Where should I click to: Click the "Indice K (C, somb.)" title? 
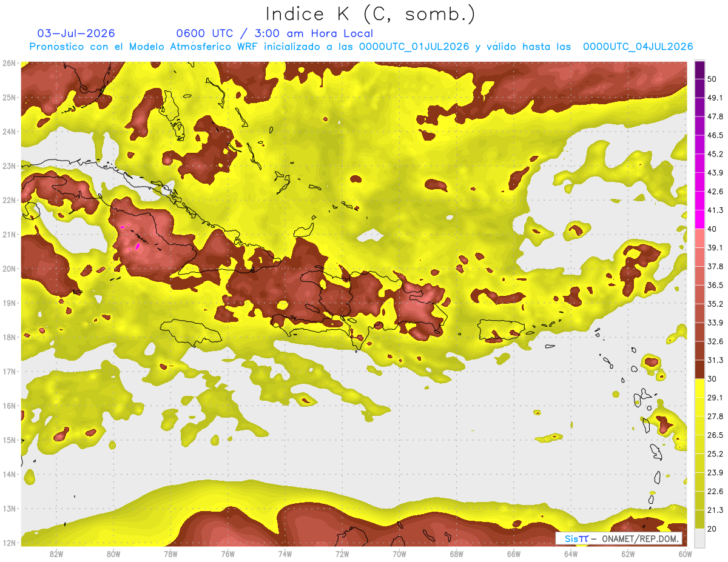(371, 14)
